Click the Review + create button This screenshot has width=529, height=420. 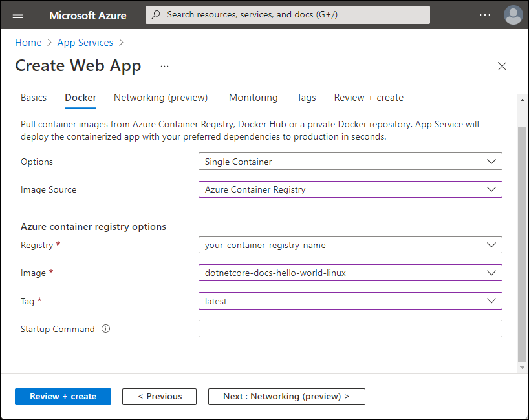pos(63,396)
